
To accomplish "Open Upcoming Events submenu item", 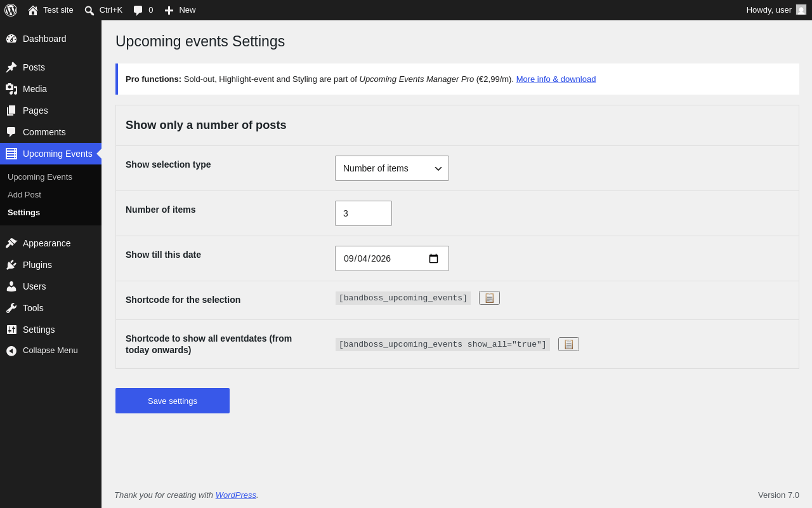I will 40,177.
